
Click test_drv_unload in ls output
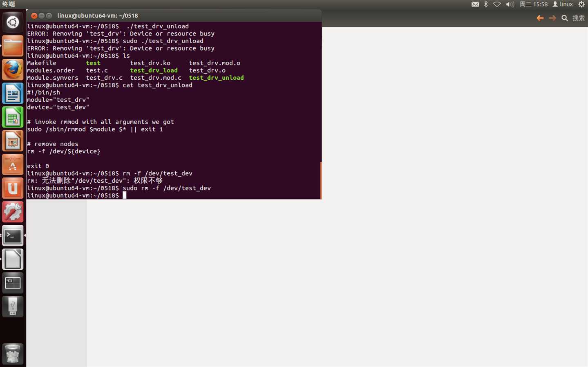coord(216,78)
